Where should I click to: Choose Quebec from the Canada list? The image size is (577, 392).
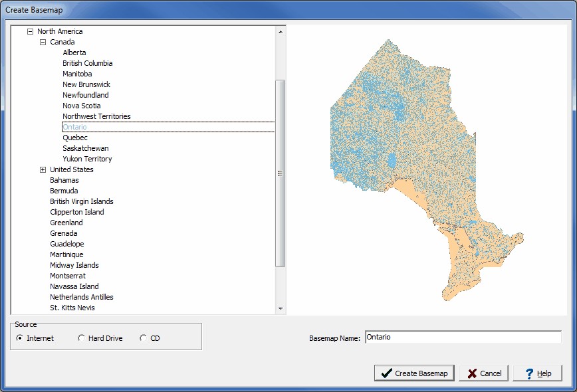[75, 138]
